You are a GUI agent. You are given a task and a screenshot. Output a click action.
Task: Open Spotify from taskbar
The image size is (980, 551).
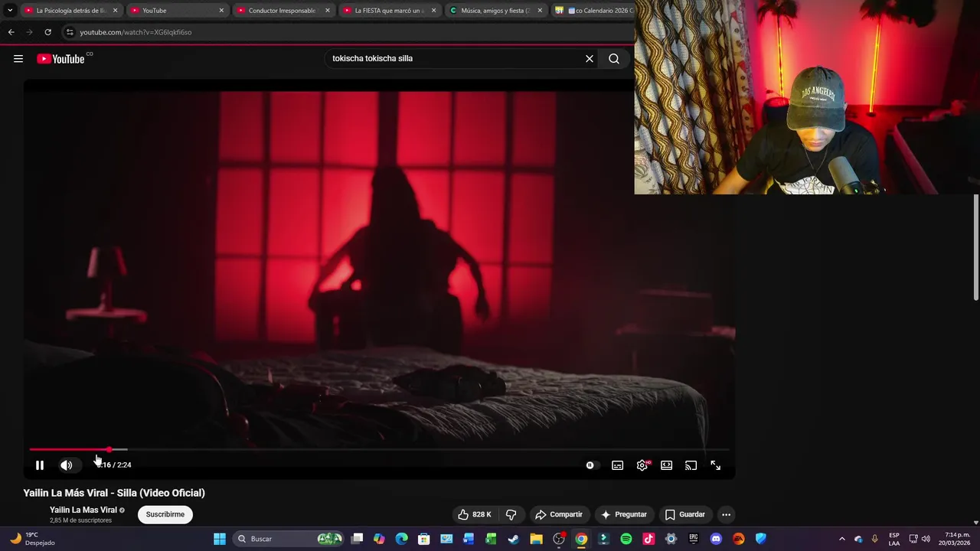coord(626,539)
